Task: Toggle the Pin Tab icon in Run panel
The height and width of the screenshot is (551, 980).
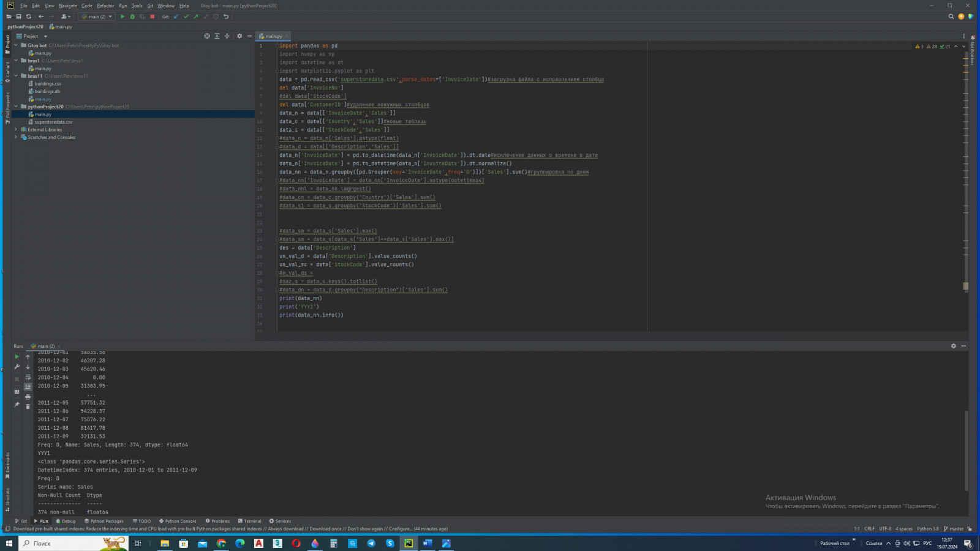Action: [x=17, y=405]
